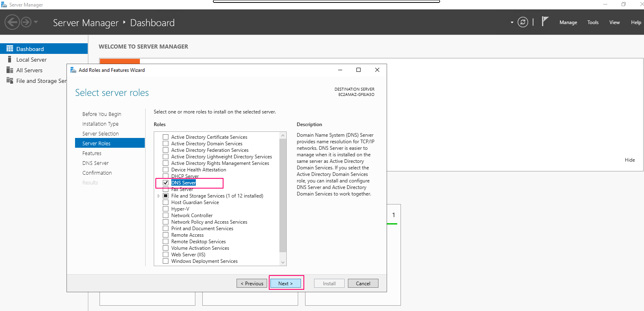The height and width of the screenshot is (311, 644).
Task: Go to Confirmation wizard step
Action: click(97, 173)
